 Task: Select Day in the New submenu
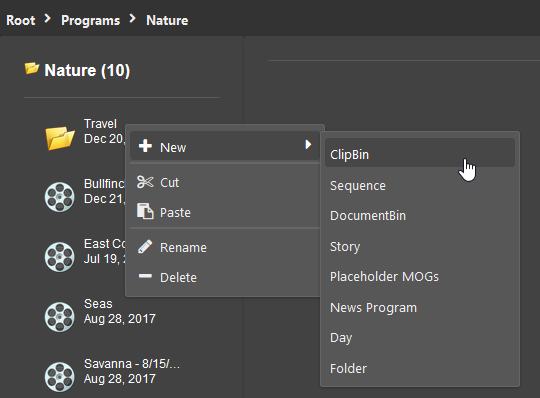(x=420, y=337)
